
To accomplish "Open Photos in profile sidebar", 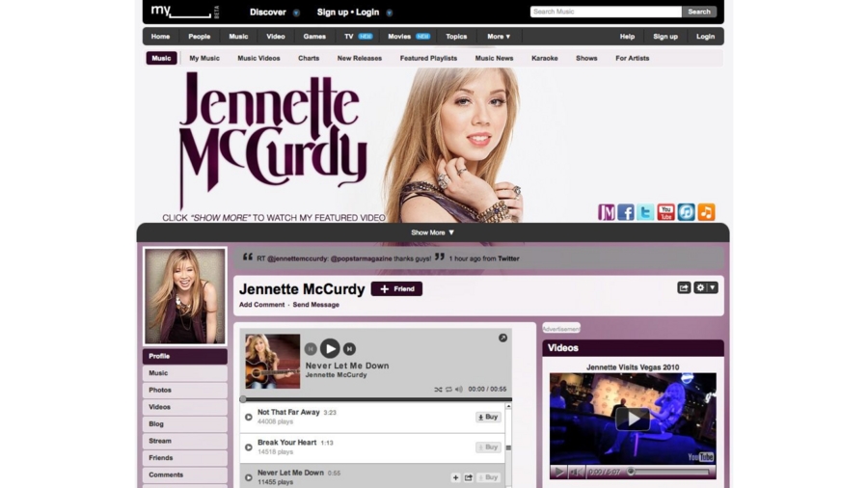I will point(185,390).
